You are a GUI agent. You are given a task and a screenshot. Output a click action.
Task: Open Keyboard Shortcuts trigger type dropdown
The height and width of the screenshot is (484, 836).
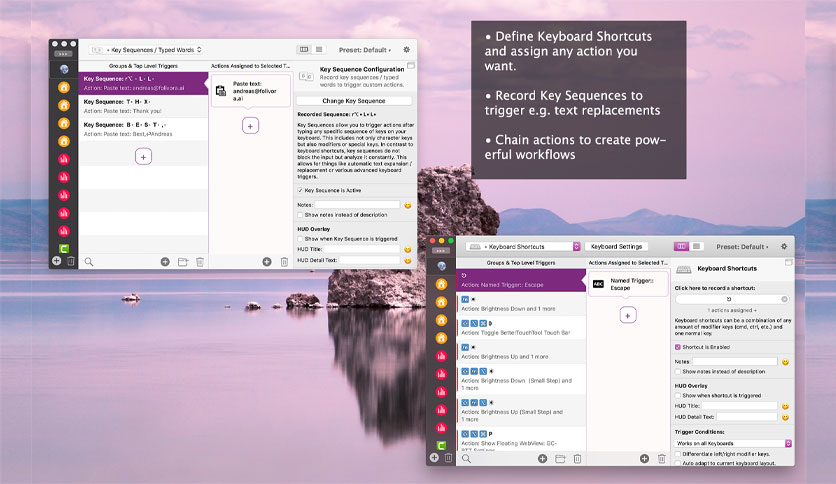tap(522, 246)
